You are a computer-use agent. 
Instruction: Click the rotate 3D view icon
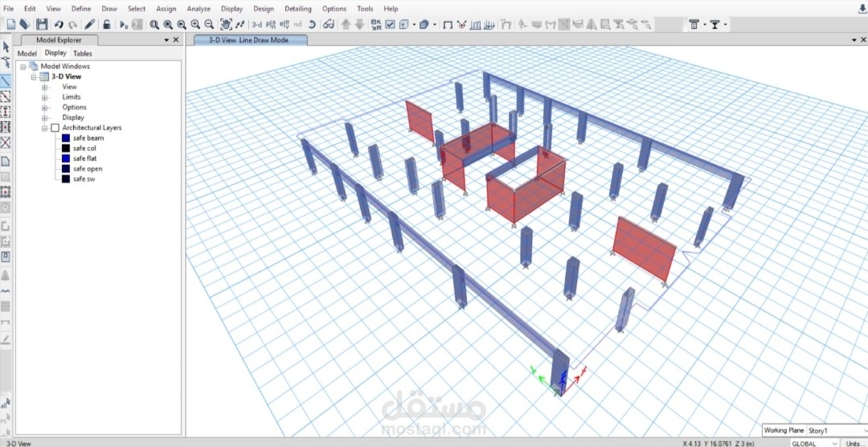tap(312, 24)
